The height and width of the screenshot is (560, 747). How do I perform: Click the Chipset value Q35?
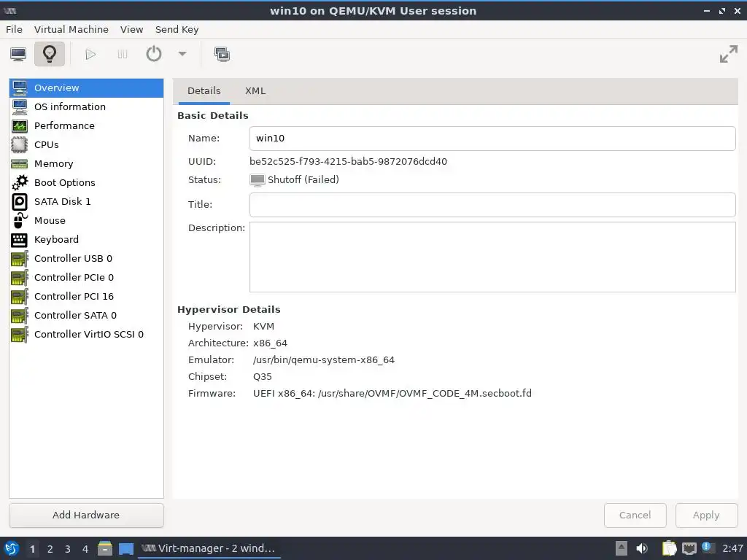pos(263,377)
